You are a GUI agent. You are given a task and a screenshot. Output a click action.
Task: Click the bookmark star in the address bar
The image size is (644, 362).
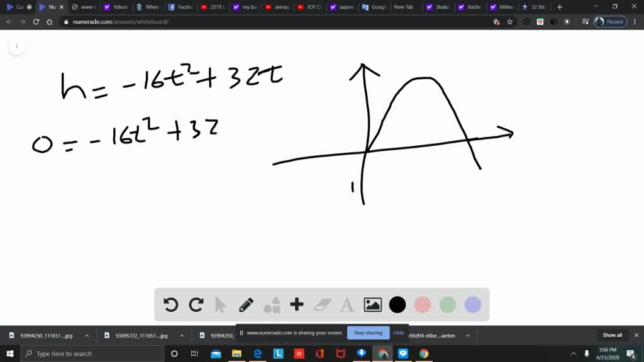coord(509,21)
